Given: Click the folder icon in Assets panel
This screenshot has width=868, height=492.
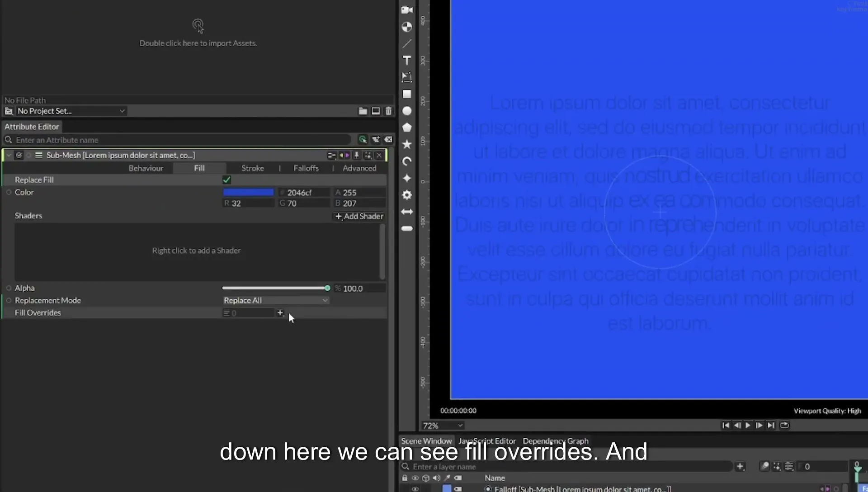Looking at the screenshot, I should [x=363, y=111].
